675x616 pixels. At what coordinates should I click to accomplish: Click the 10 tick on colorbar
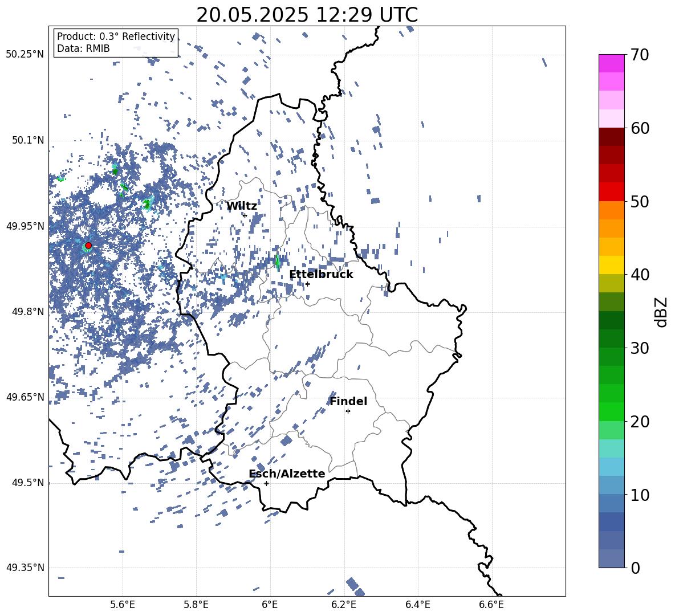[640, 495]
